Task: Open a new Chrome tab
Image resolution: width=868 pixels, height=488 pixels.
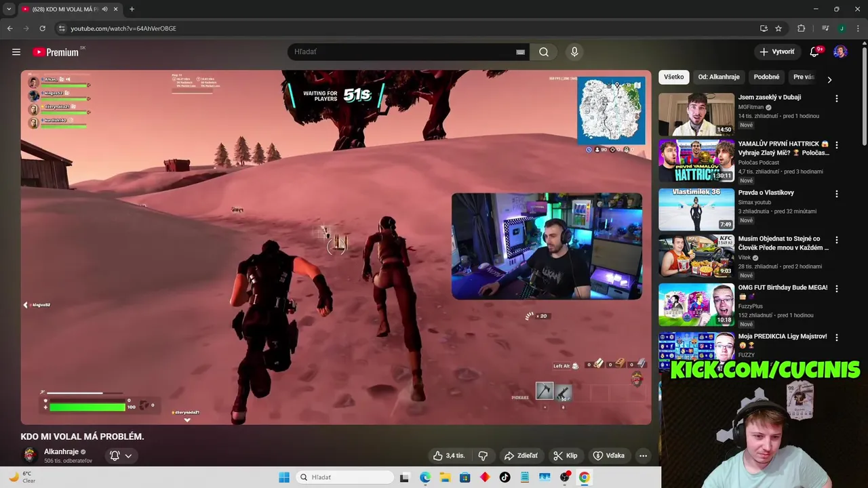Action: pos(132,9)
